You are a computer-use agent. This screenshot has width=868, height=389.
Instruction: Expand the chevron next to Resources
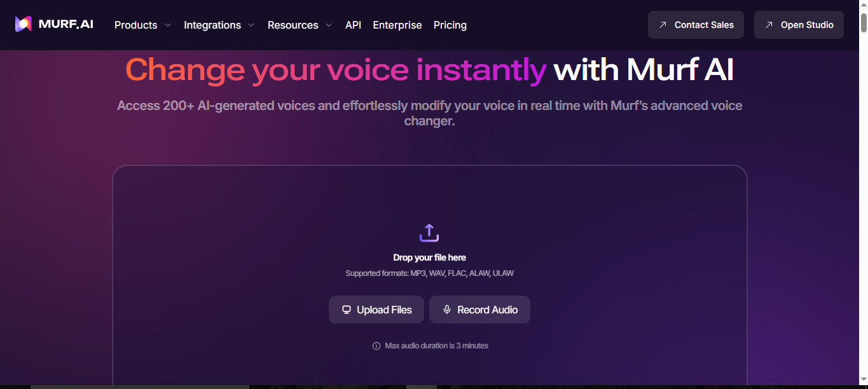[x=329, y=25]
